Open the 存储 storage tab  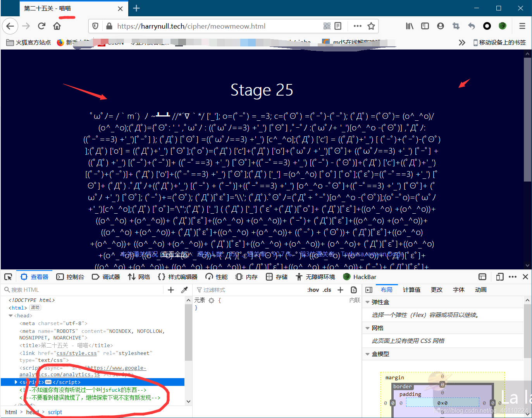click(277, 277)
